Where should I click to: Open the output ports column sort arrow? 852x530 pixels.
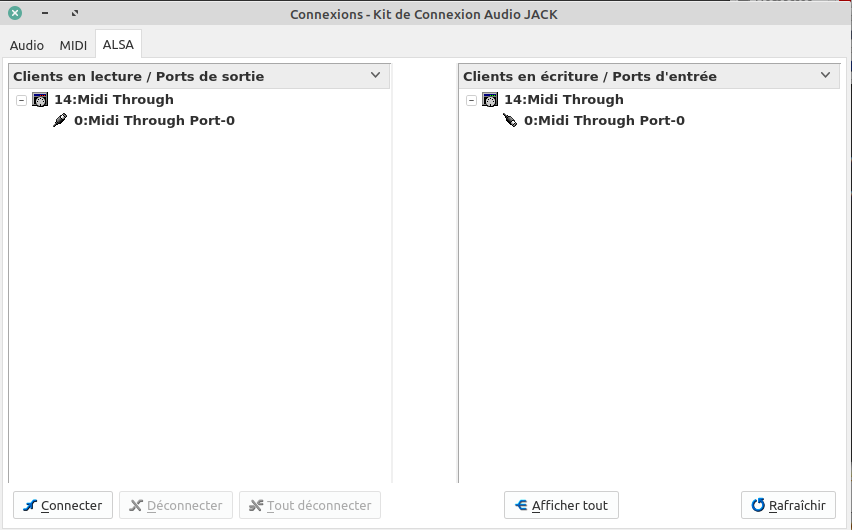pyautogui.click(x=376, y=75)
